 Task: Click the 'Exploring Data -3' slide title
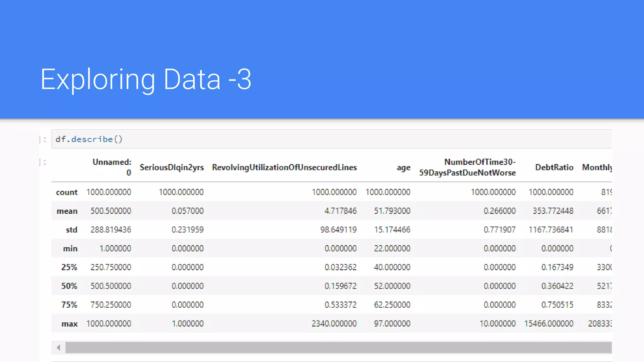pos(146,79)
